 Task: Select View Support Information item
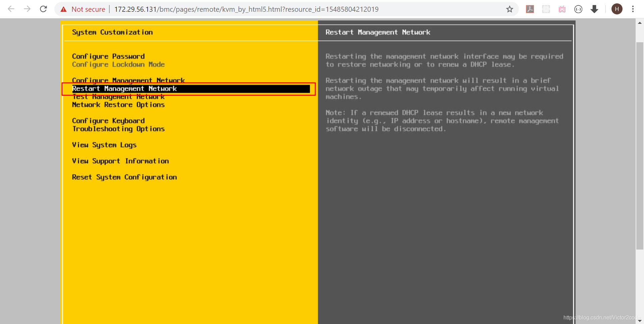120,161
